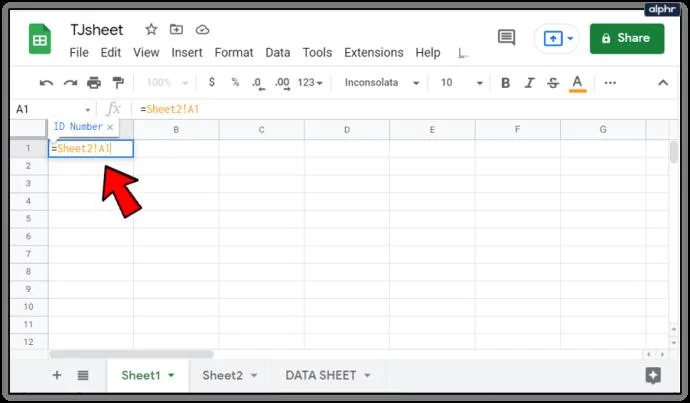Screen dimensions: 690x403
Task: Select the paint format tool
Action: point(118,83)
